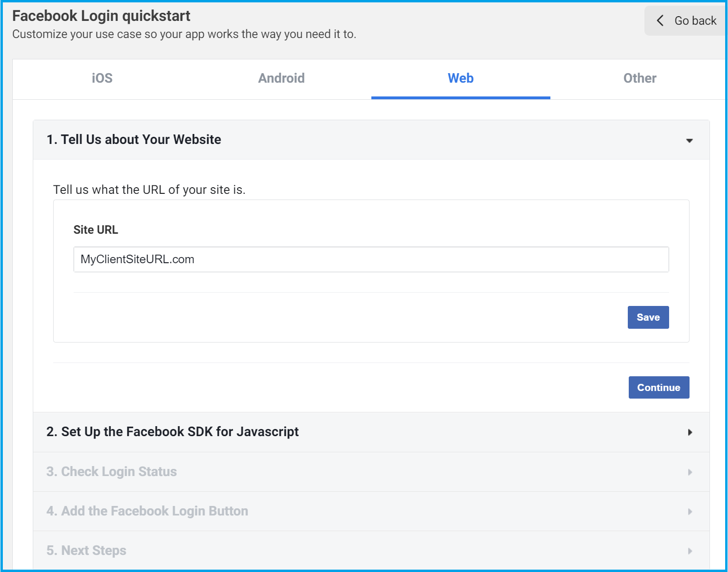This screenshot has height=572, width=728.
Task: Expand Set Up the Facebook SDK for Javascript
Action: coord(371,432)
